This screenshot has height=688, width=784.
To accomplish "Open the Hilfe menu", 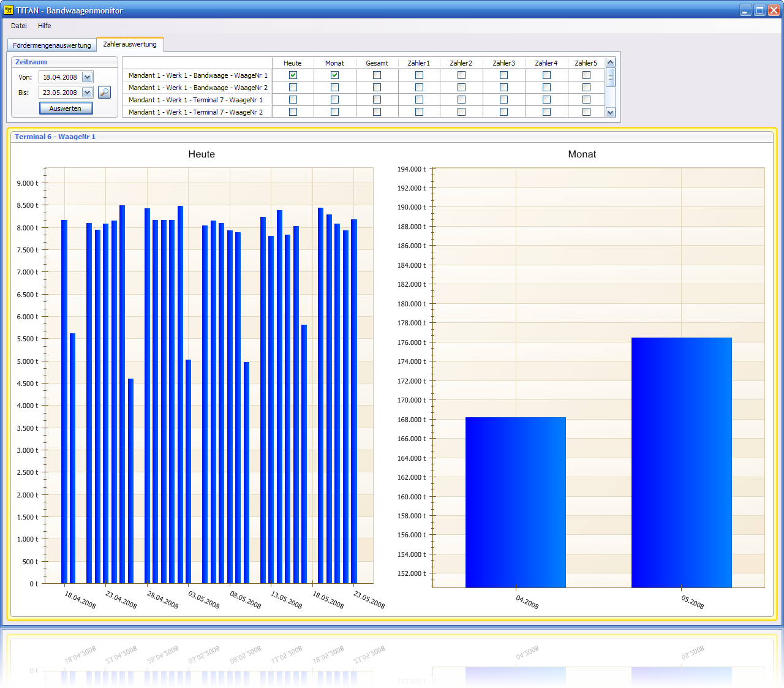I will point(44,26).
